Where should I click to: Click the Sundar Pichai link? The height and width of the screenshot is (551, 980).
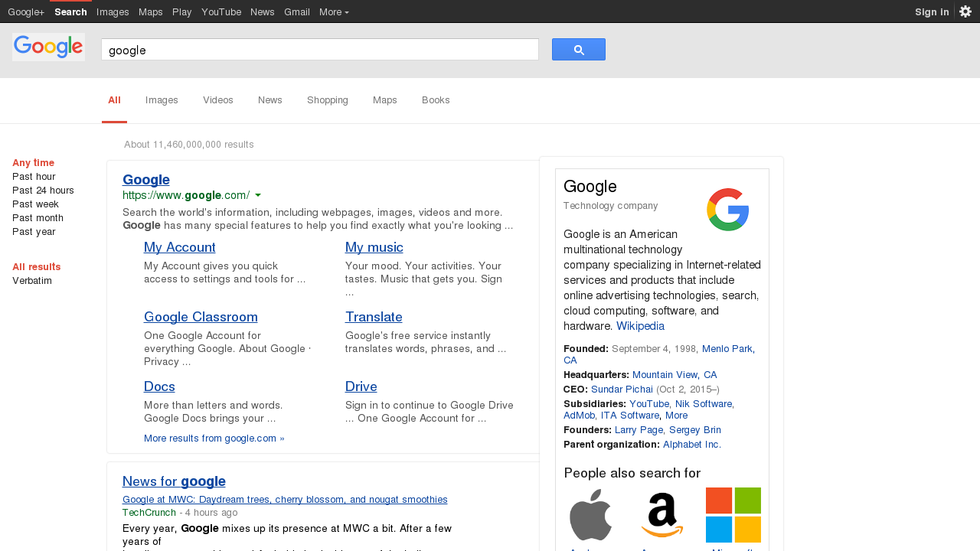click(x=622, y=390)
